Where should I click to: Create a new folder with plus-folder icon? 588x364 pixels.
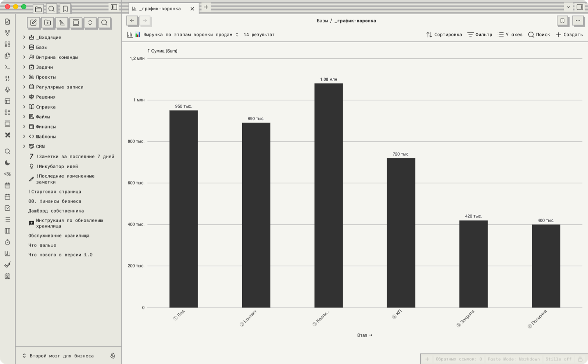pyautogui.click(x=48, y=23)
